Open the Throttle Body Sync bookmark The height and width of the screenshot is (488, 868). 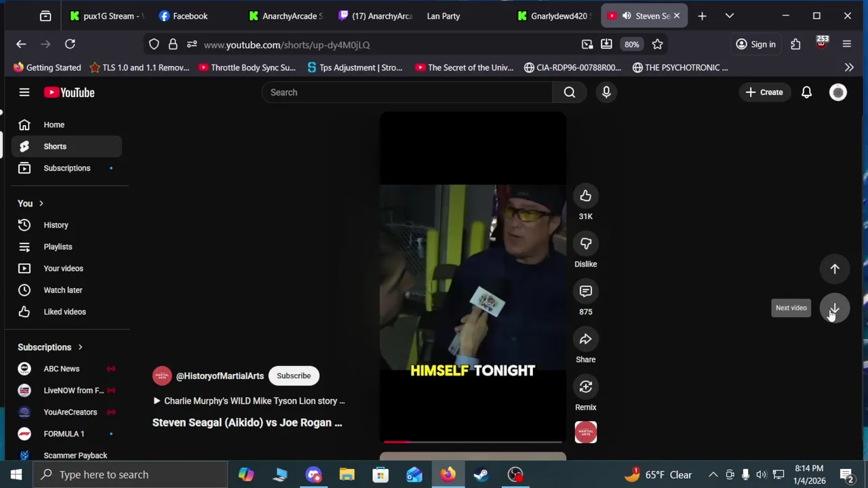pos(247,67)
